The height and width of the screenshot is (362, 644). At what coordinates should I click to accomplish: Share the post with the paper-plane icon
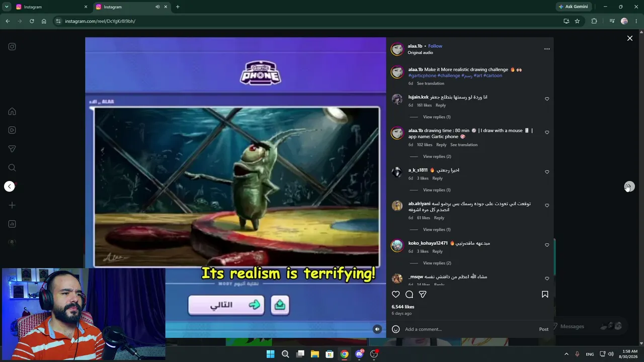[x=423, y=295]
